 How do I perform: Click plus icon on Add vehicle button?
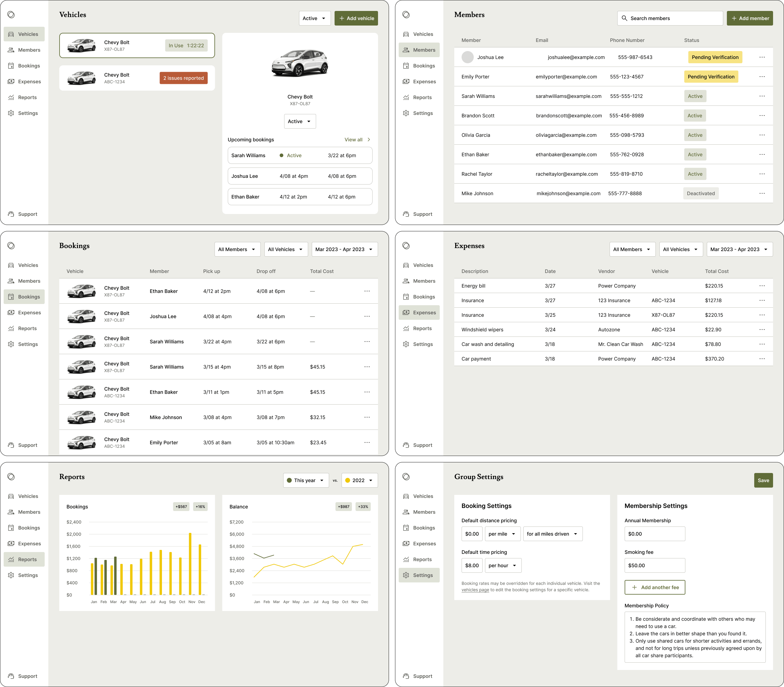pyautogui.click(x=342, y=18)
